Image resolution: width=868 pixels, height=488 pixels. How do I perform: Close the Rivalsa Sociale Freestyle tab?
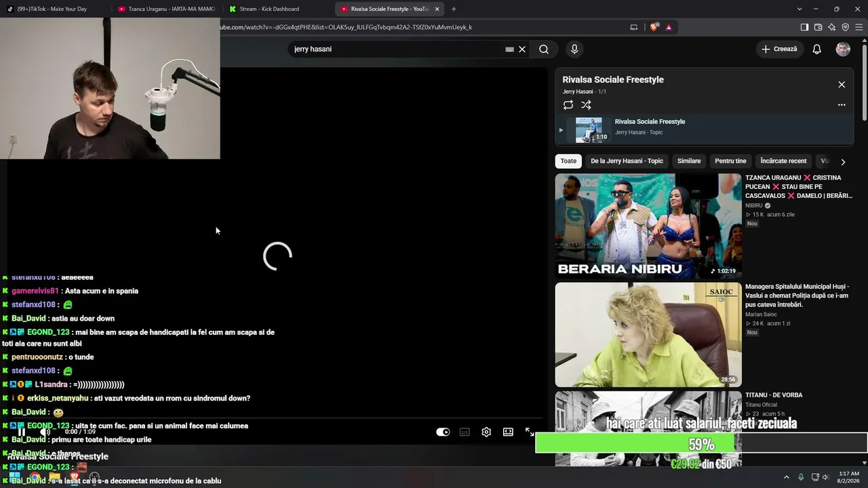(x=437, y=9)
